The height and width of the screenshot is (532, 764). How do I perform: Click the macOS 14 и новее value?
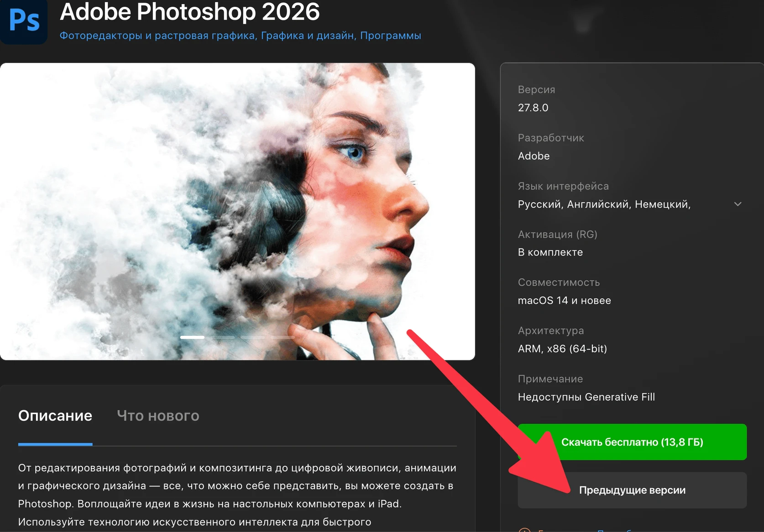point(565,301)
